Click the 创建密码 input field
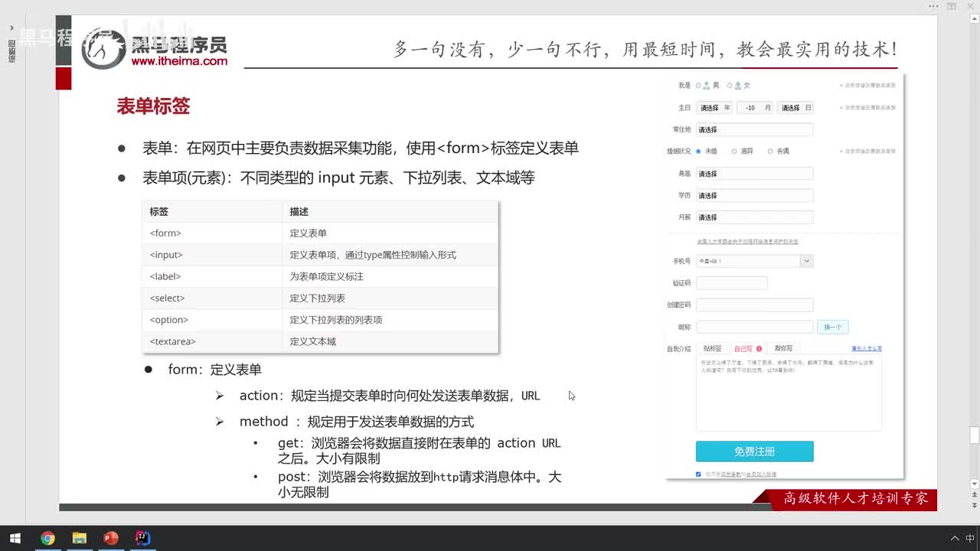This screenshot has height=551, width=980. pos(755,305)
